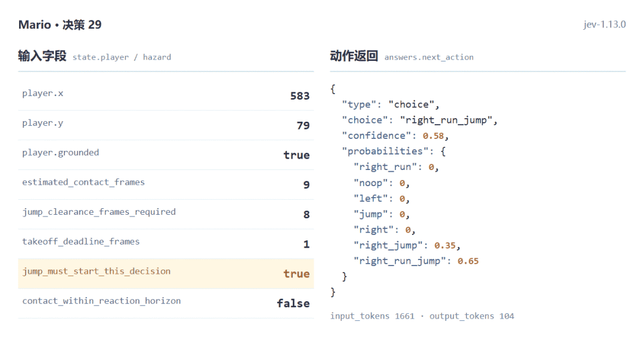
Task: Click the JSON line "type": "choice"
Action: [390, 104]
